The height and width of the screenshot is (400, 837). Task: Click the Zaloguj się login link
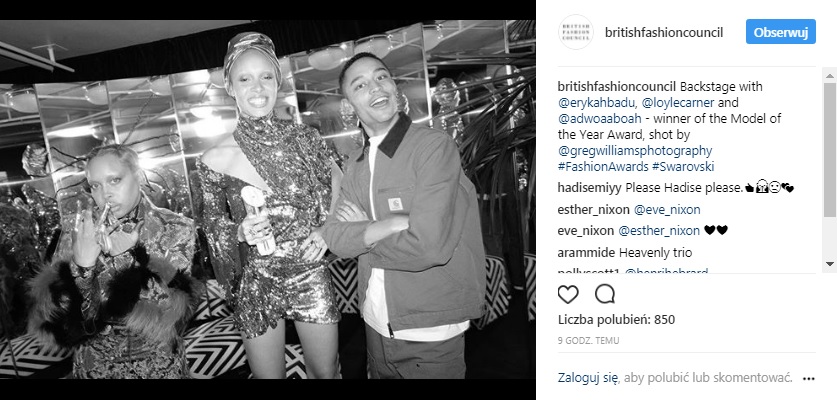point(588,378)
